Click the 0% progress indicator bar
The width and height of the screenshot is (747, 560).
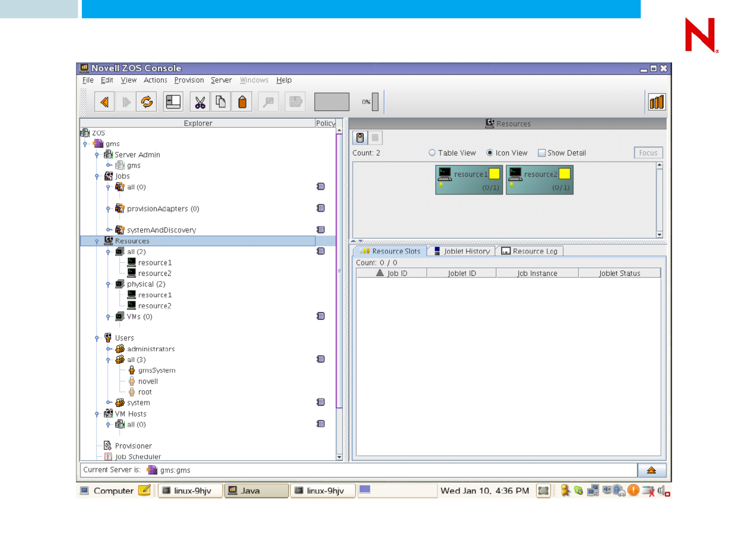(375, 102)
